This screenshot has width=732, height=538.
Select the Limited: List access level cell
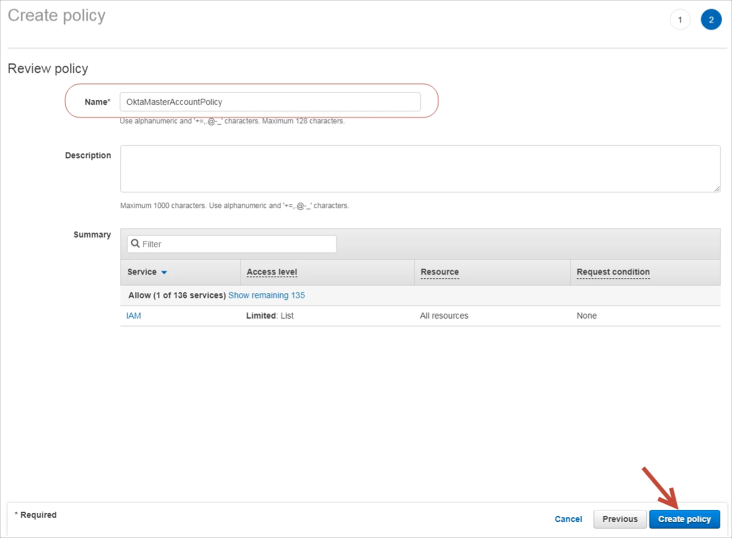point(270,316)
